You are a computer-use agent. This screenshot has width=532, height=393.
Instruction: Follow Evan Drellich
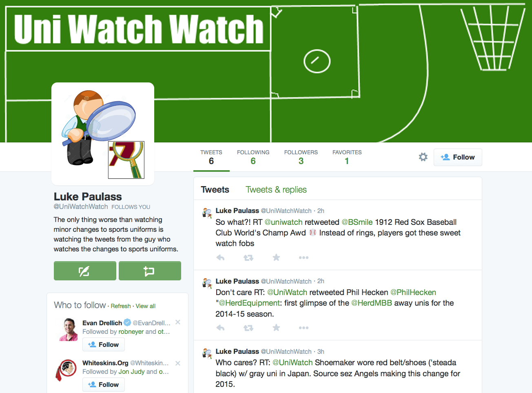[x=104, y=344]
